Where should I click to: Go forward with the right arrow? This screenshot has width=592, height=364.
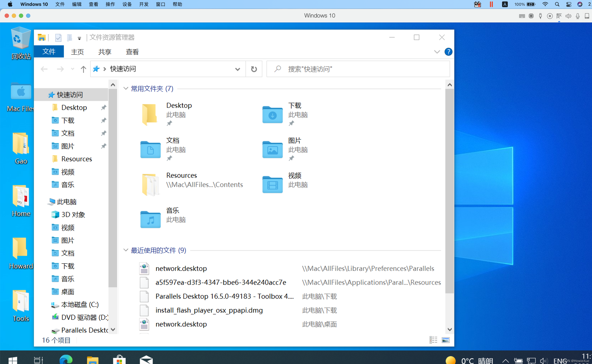click(60, 69)
